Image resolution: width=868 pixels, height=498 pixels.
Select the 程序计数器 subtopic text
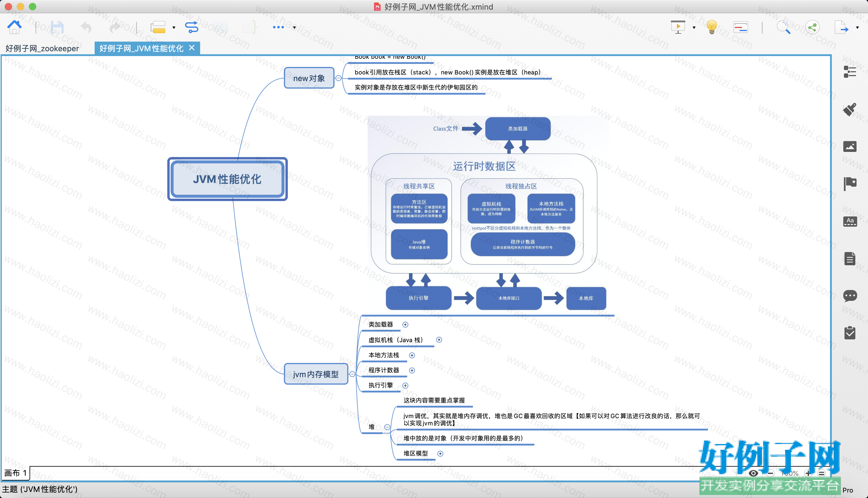click(x=384, y=370)
